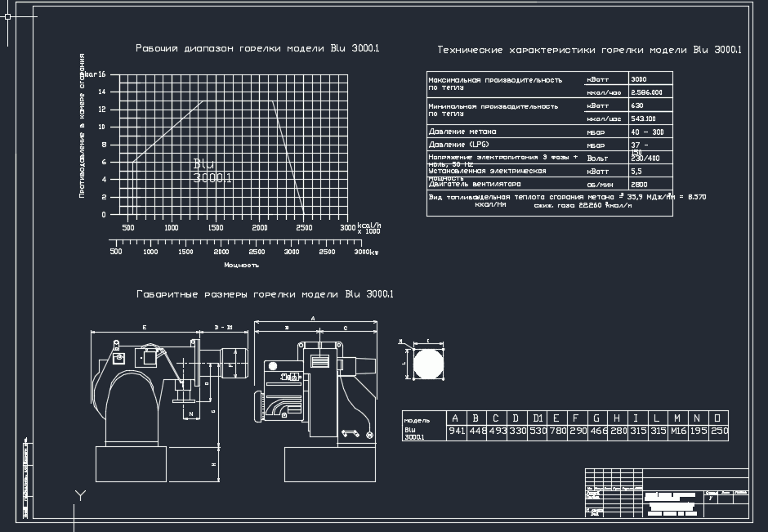This screenshot has width=768, height=532.
Task: Click the 'mbar 16' label at the chart top
Action: pos(94,74)
